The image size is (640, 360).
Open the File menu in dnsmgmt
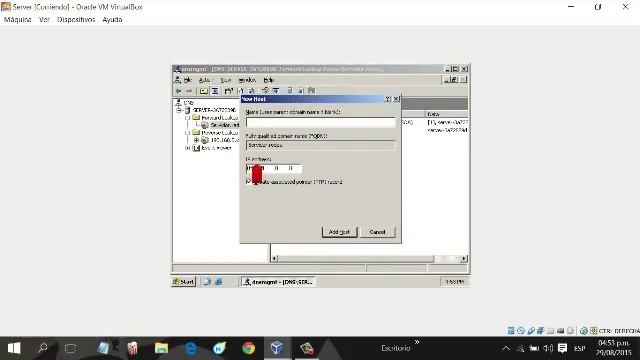coord(187,80)
